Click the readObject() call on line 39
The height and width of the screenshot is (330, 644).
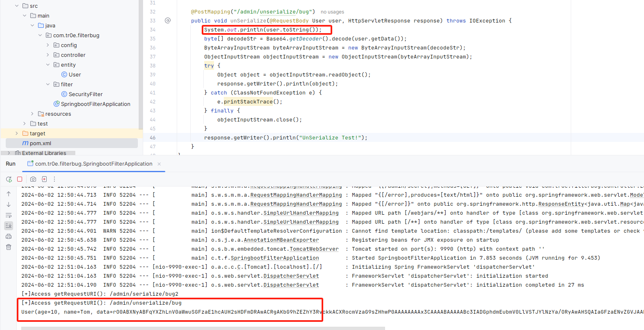(x=348, y=74)
